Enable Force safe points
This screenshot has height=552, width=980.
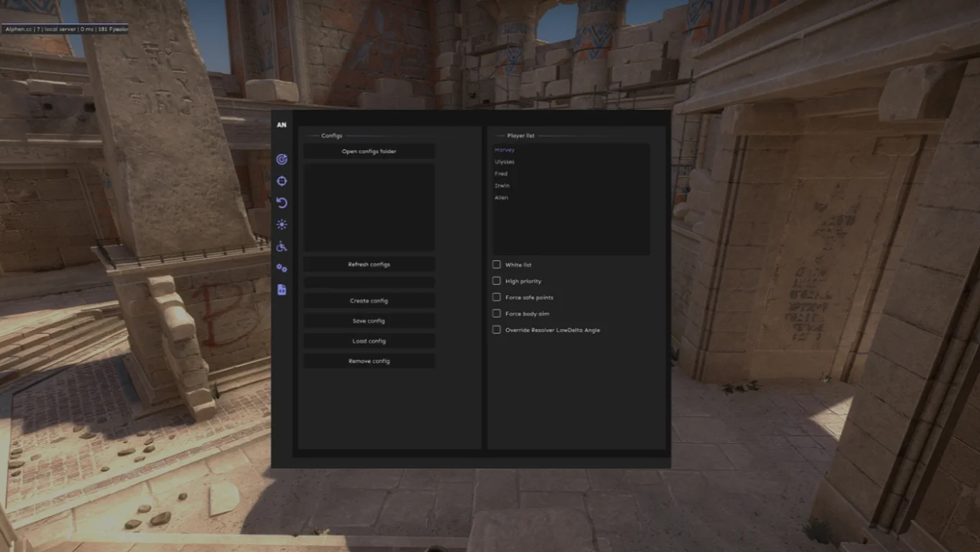496,297
